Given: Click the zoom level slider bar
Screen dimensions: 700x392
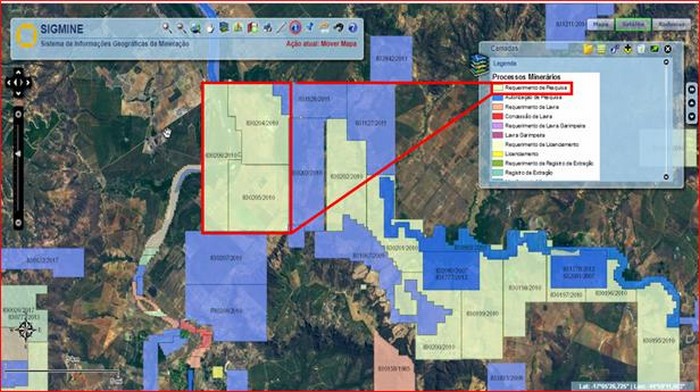Looking at the screenshot, I should click(18, 167).
